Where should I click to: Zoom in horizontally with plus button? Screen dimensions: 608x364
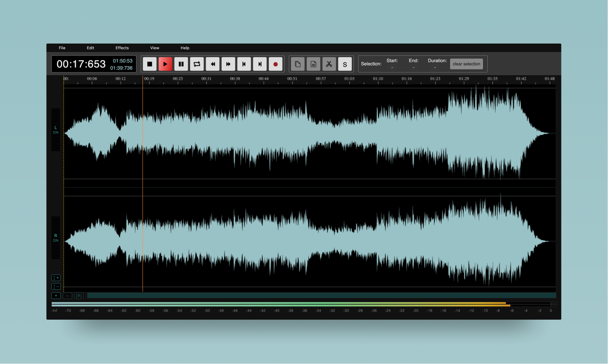[56, 296]
